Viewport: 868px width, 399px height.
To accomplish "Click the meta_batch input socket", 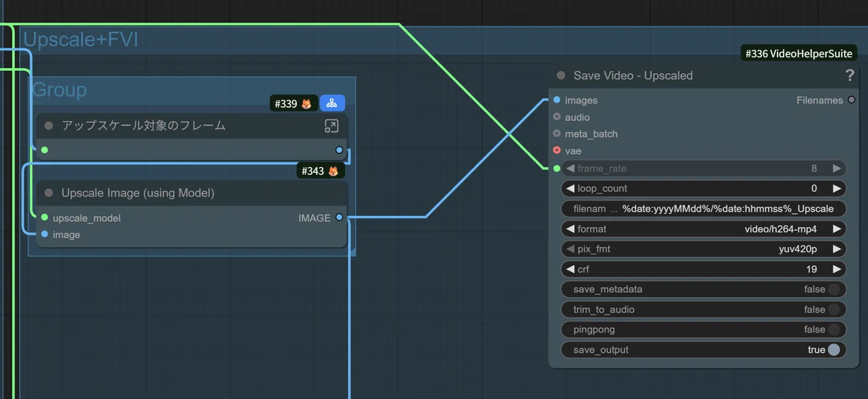I will click(x=556, y=134).
